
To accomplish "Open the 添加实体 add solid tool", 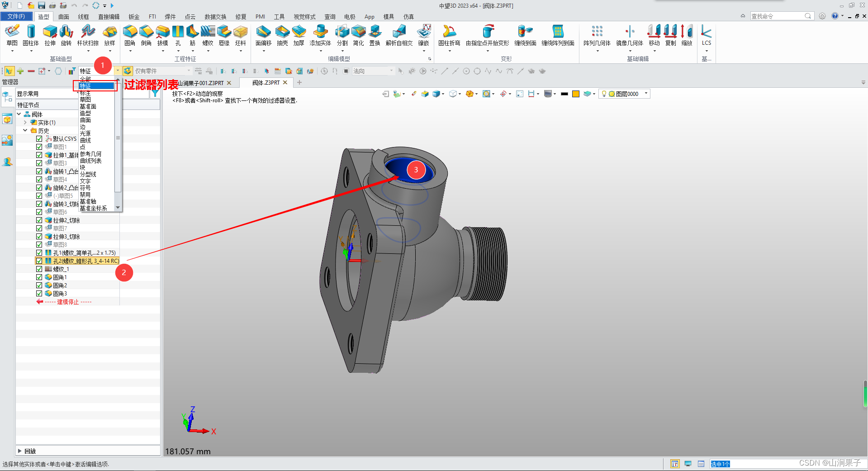I will [x=320, y=35].
